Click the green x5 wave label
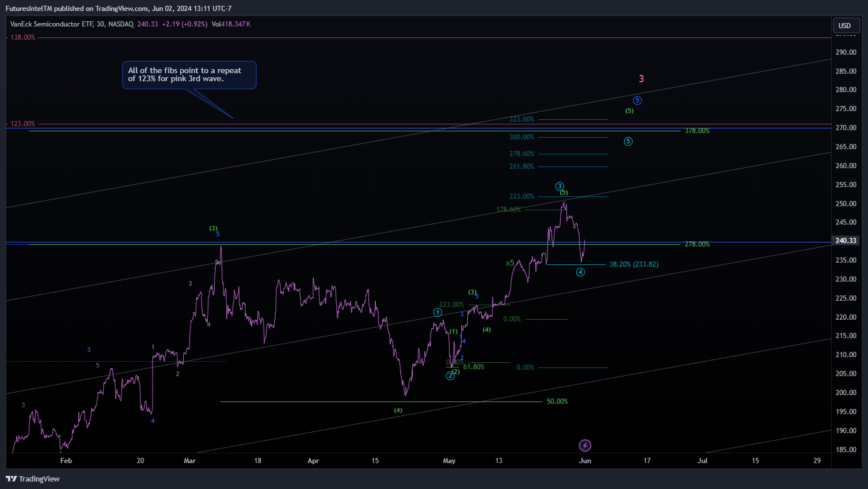Image resolution: width=868 pixels, height=489 pixels. tap(510, 263)
